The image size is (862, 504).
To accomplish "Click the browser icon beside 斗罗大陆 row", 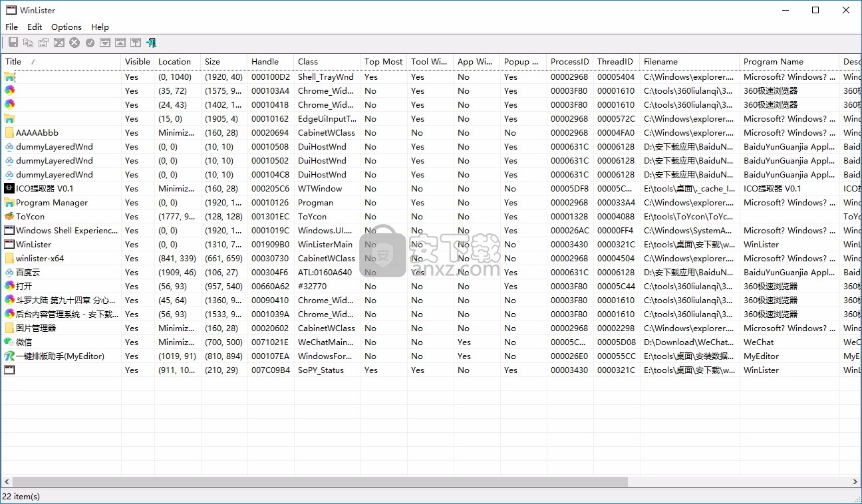I will pyautogui.click(x=9, y=300).
